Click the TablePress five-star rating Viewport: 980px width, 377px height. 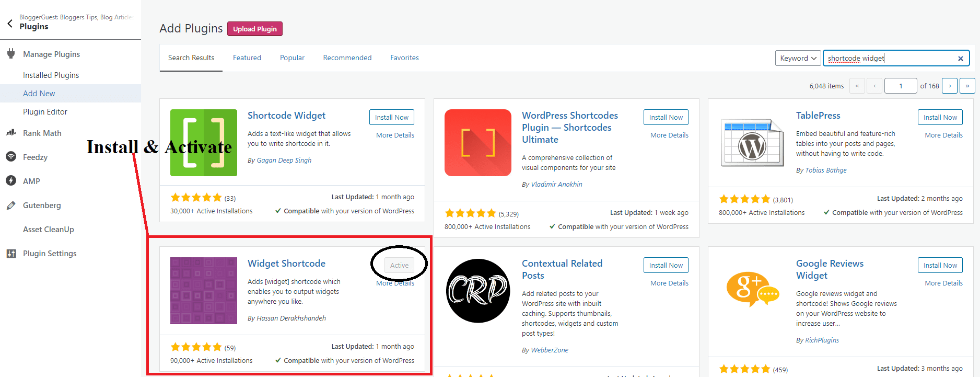coord(745,199)
